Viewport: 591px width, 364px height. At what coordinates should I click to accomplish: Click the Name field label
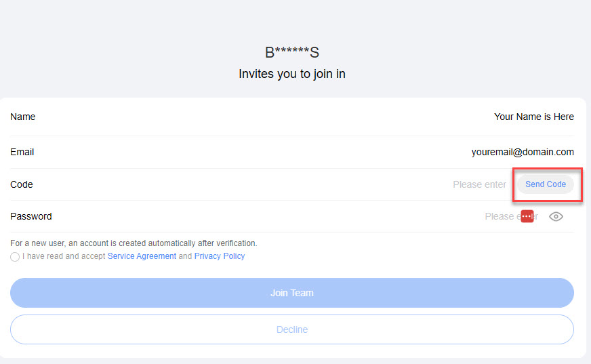coord(22,117)
